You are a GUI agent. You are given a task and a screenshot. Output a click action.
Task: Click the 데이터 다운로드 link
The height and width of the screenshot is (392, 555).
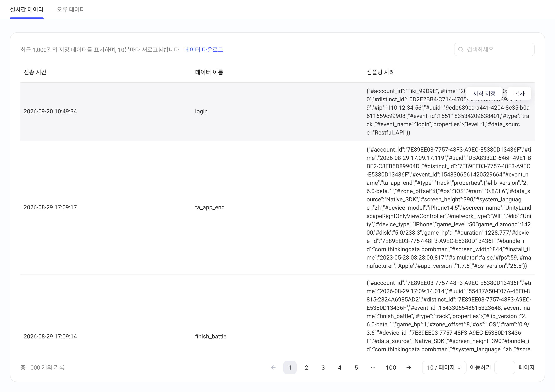pos(204,50)
